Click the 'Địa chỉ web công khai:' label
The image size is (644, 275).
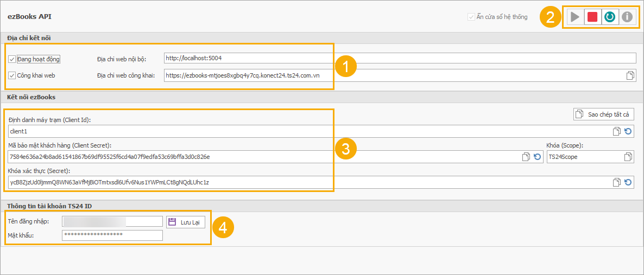coord(125,75)
